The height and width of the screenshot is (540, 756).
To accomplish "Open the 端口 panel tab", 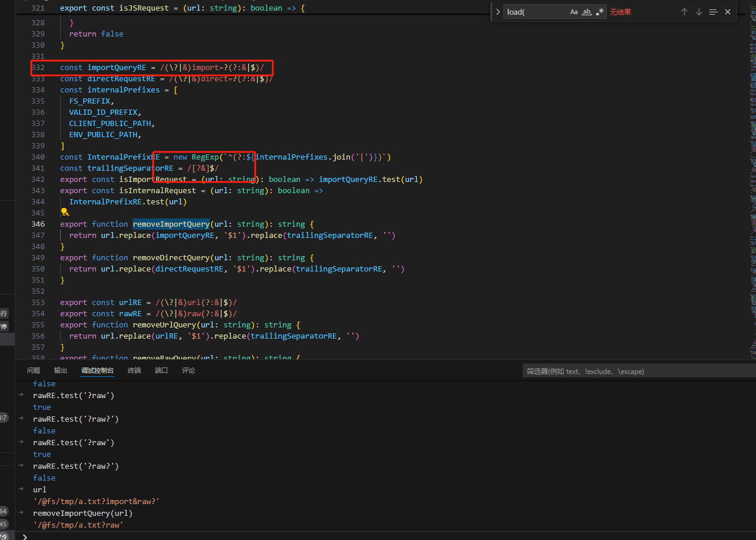I will pyautogui.click(x=161, y=370).
